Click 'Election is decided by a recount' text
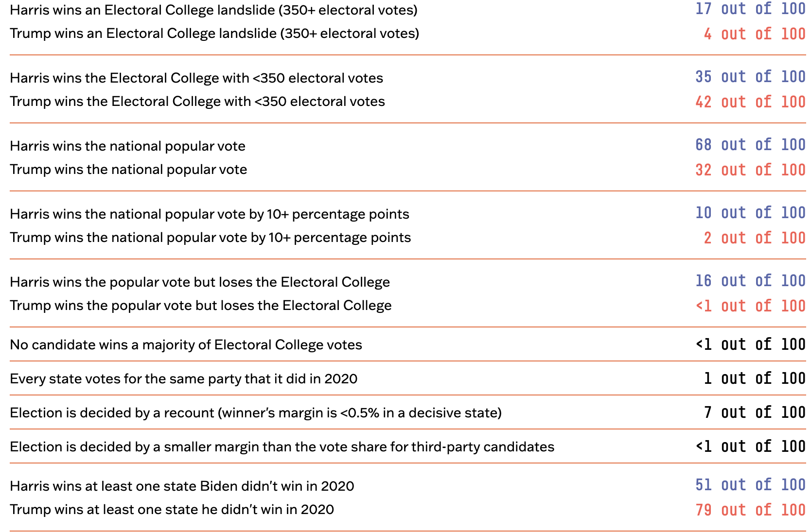 point(255,413)
